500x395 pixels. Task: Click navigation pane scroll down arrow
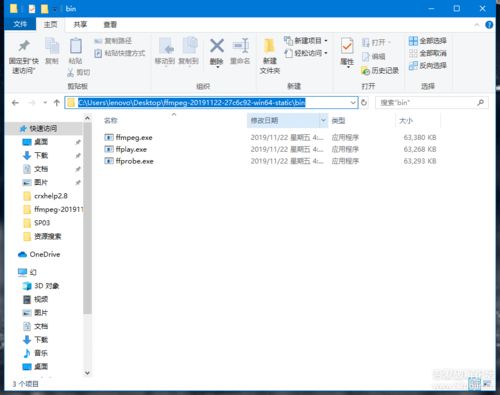pos(87,373)
